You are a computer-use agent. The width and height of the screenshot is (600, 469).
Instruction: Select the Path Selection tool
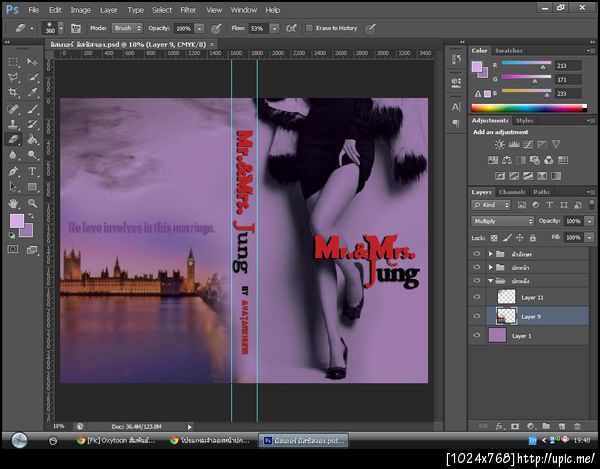click(x=13, y=187)
